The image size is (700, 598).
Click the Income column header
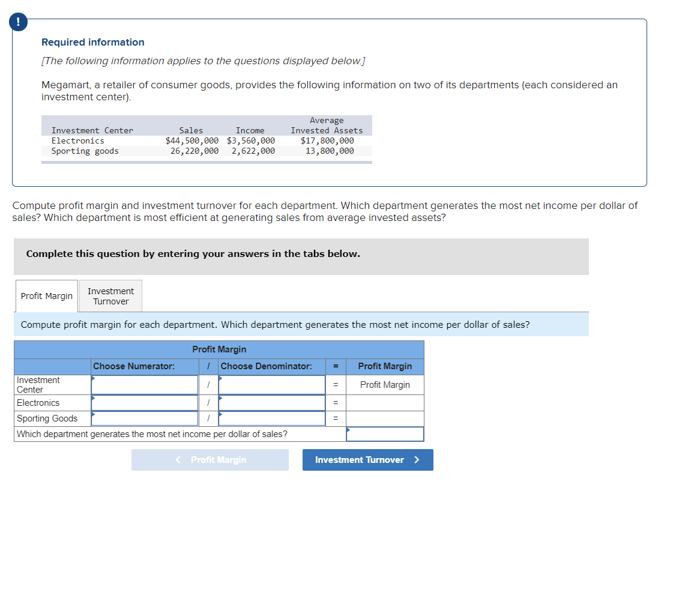pyautogui.click(x=250, y=130)
